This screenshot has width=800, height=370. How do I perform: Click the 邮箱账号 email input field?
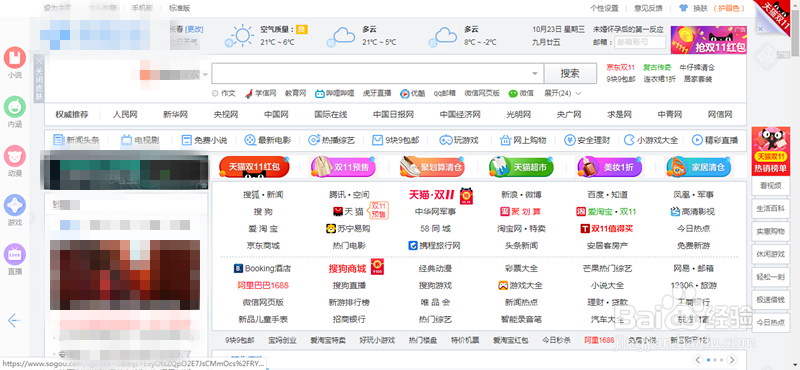tap(640, 42)
